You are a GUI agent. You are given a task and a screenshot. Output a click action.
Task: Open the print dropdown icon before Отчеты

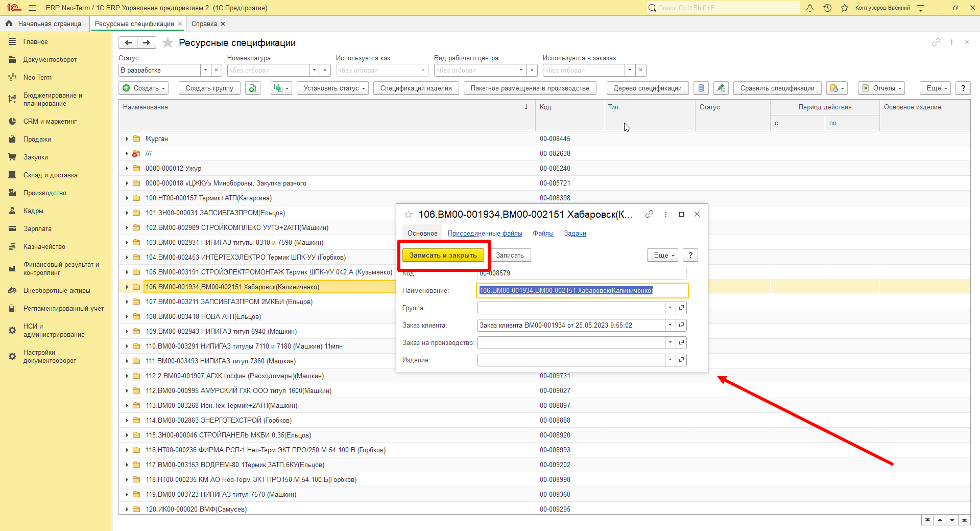(838, 88)
